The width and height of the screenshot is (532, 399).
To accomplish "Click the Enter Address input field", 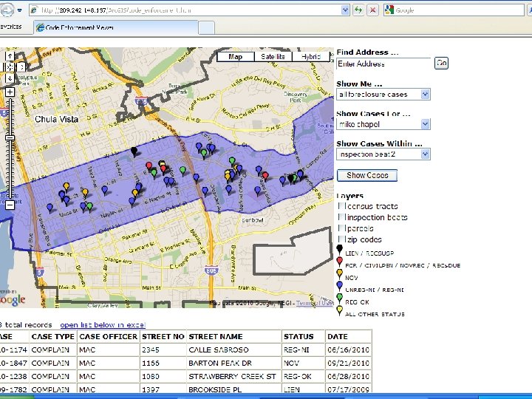I will [383, 64].
